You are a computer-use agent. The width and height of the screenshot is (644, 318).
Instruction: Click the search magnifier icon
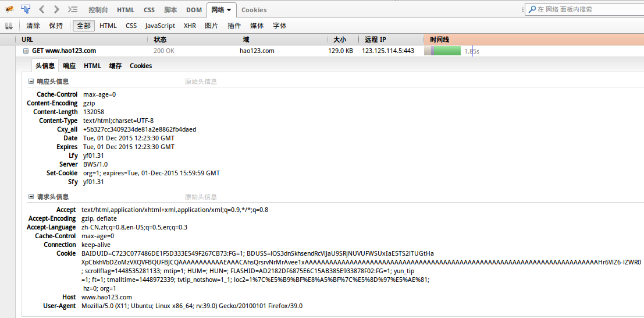[532, 9]
